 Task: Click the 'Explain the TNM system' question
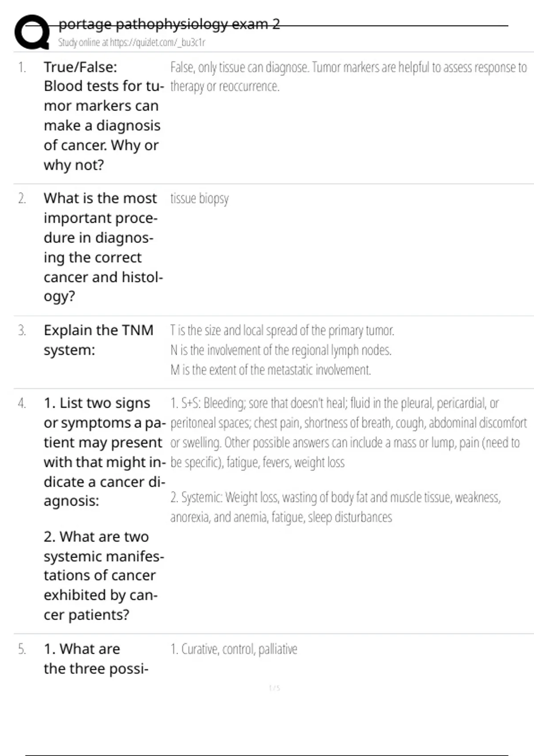[98, 340]
